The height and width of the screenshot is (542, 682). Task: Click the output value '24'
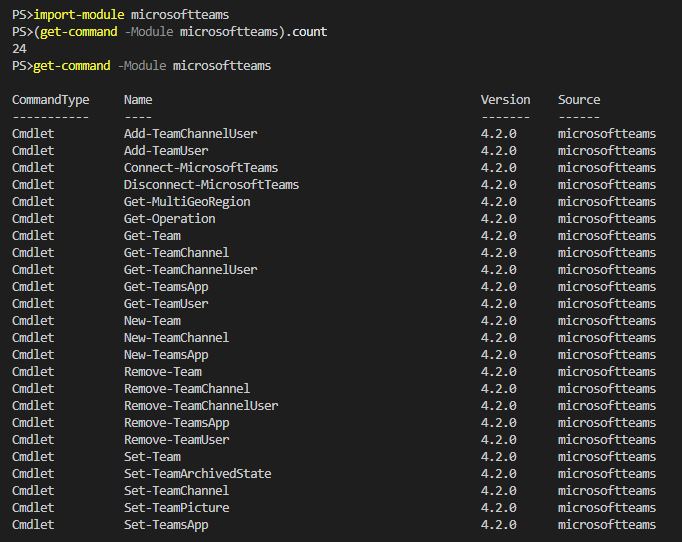pos(20,49)
